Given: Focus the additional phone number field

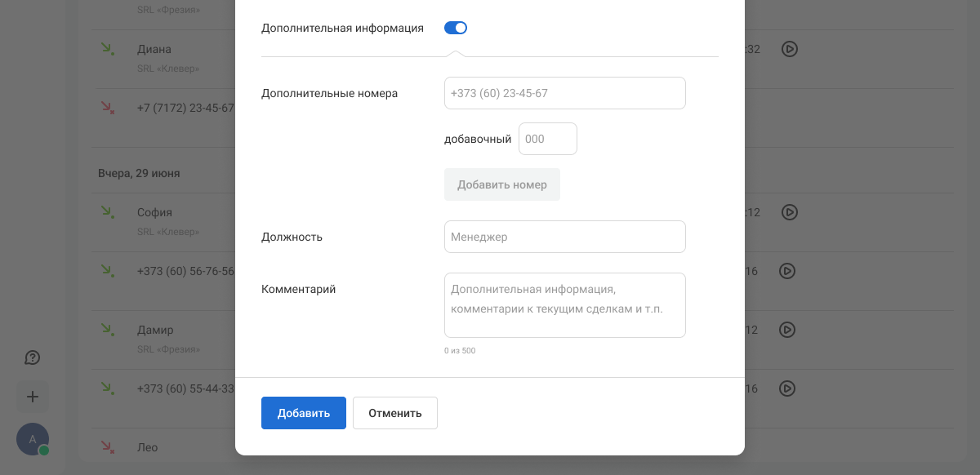Looking at the screenshot, I should [564, 93].
